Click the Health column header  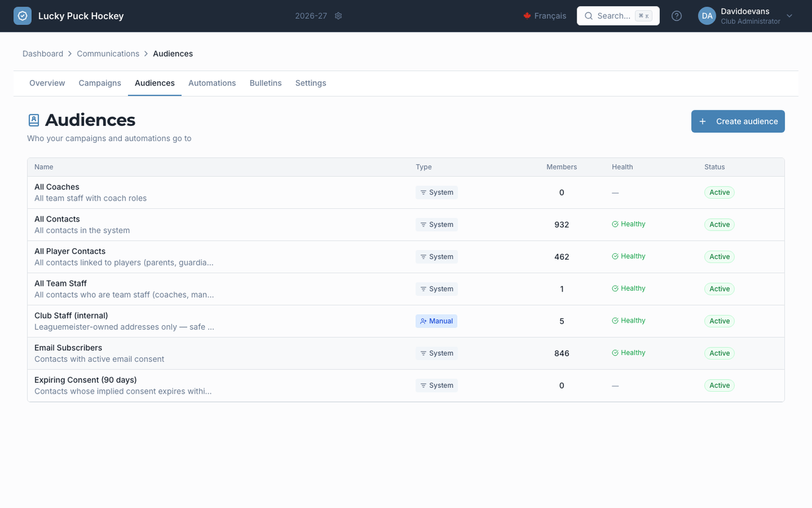tap(622, 167)
